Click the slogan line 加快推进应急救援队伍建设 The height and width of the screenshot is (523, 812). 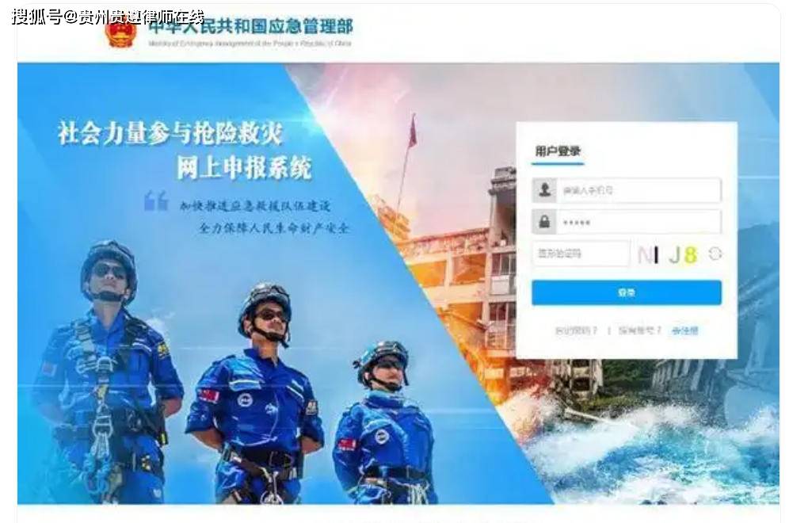coord(255,205)
